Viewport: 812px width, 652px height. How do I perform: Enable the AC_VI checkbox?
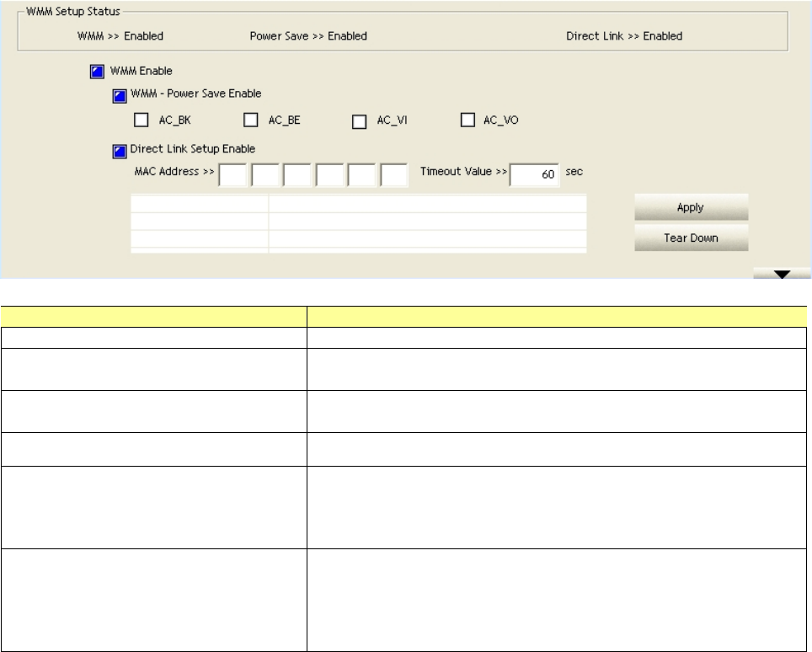[x=359, y=121]
